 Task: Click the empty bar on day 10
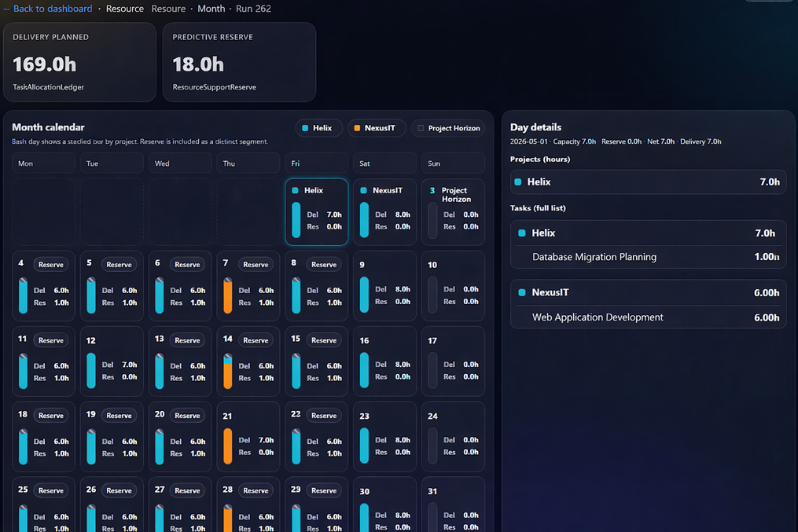point(432,295)
